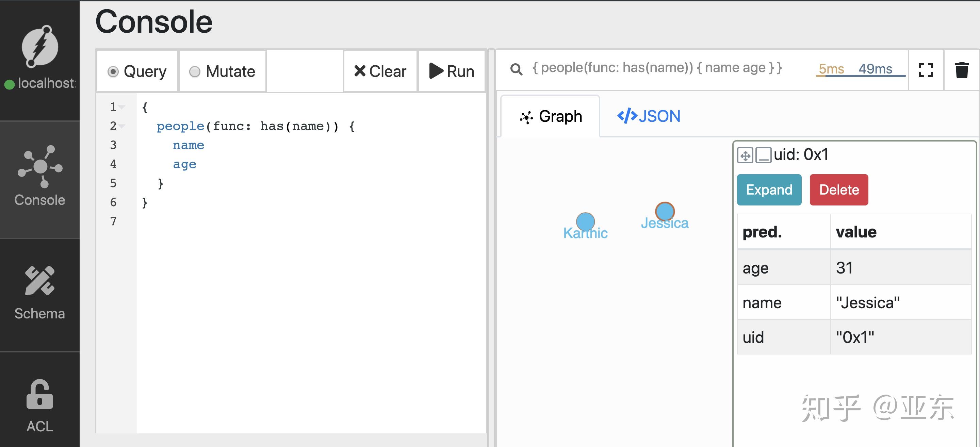Minimize the uid 0x1 properties panel

pos(763,155)
